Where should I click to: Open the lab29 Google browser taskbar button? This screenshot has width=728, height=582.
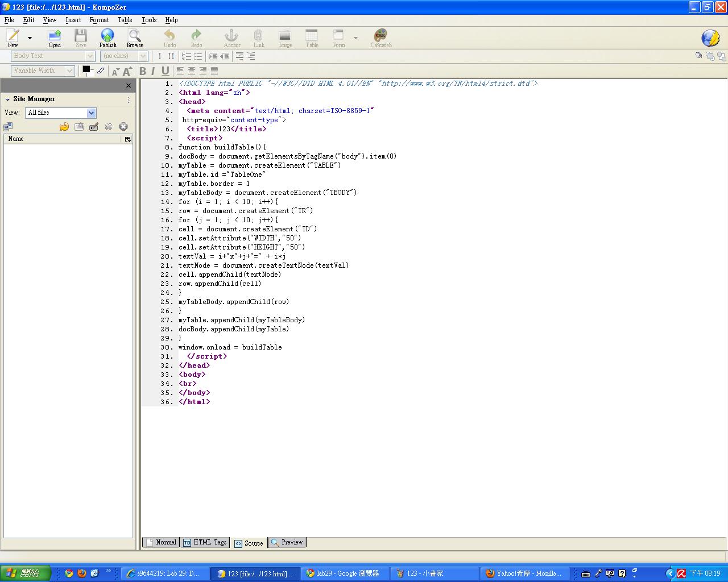point(346,573)
